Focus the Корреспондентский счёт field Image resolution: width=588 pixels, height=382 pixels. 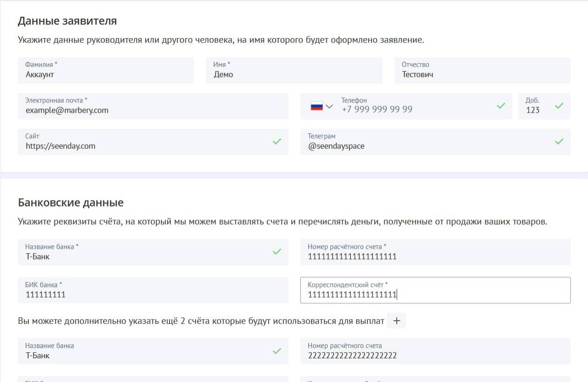click(435, 295)
